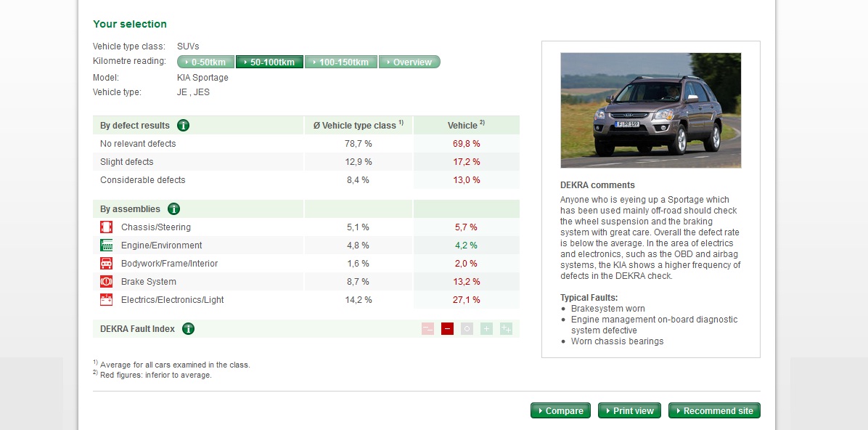
Task: Switch to the 0-50tkm kilometre tab
Action: 206,62
